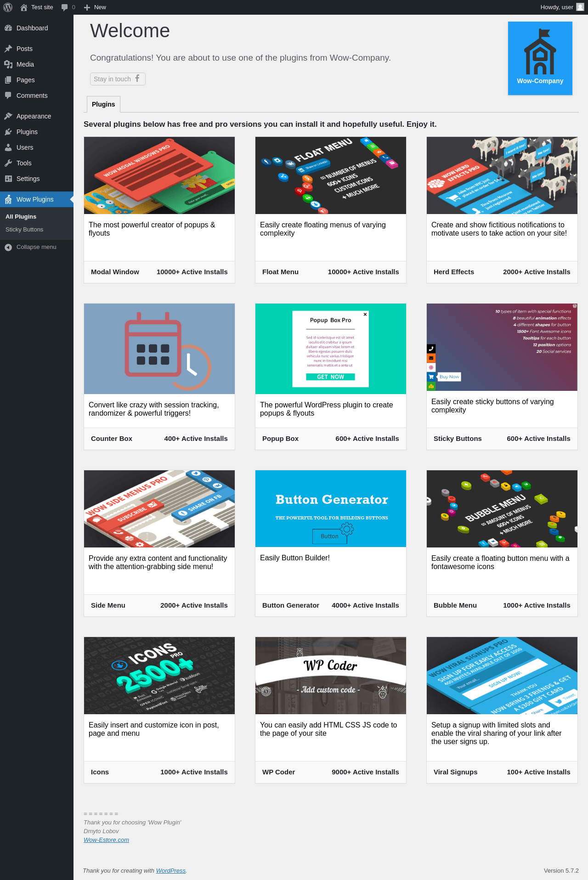The width and height of the screenshot is (588, 880).
Task: Select the Plugins tab
Action: point(103,104)
